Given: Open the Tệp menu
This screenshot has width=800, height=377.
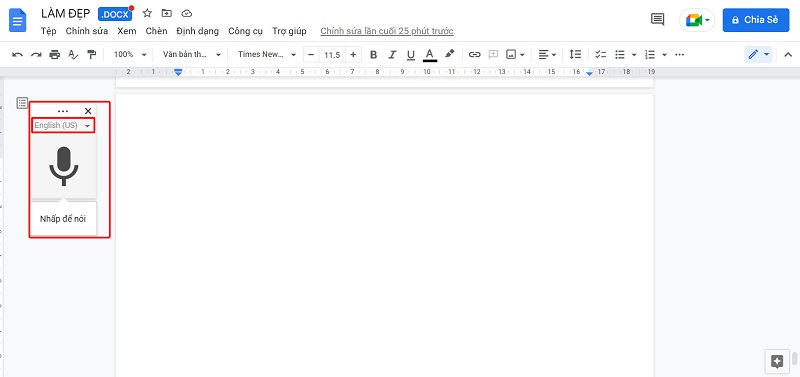Looking at the screenshot, I should pyautogui.click(x=48, y=31).
